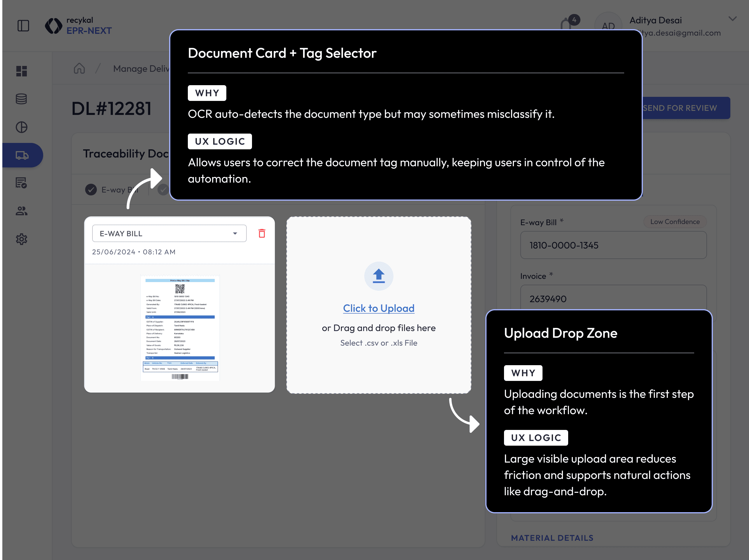
Task: Open the E-way bill document thumbnail
Action: tap(180, 328)
